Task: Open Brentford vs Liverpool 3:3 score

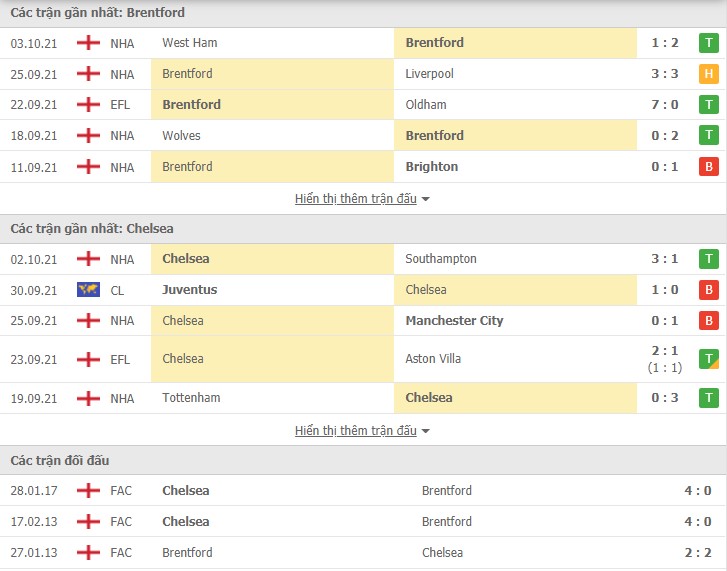Action: coord(664,74)
